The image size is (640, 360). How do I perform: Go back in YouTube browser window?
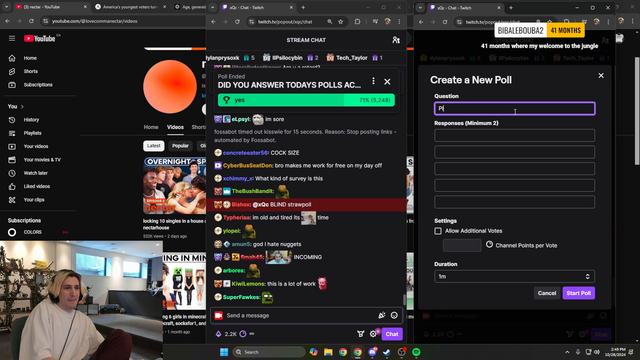[x=7, y=21]
